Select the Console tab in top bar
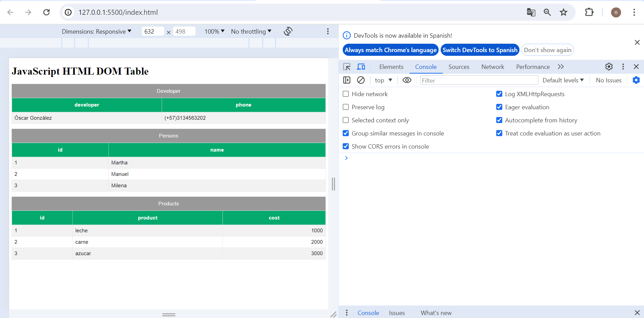 pyautogui.click(x=426, y=67)
